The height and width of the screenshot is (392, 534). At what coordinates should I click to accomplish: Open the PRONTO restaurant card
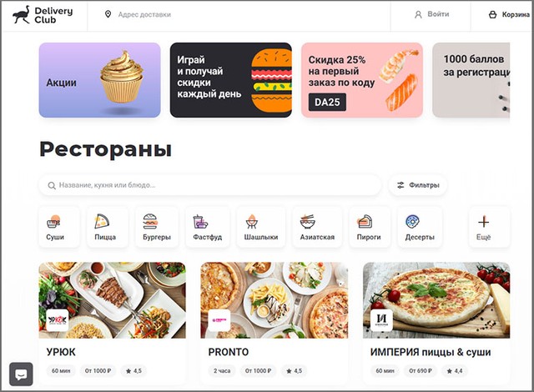point(275,323)
